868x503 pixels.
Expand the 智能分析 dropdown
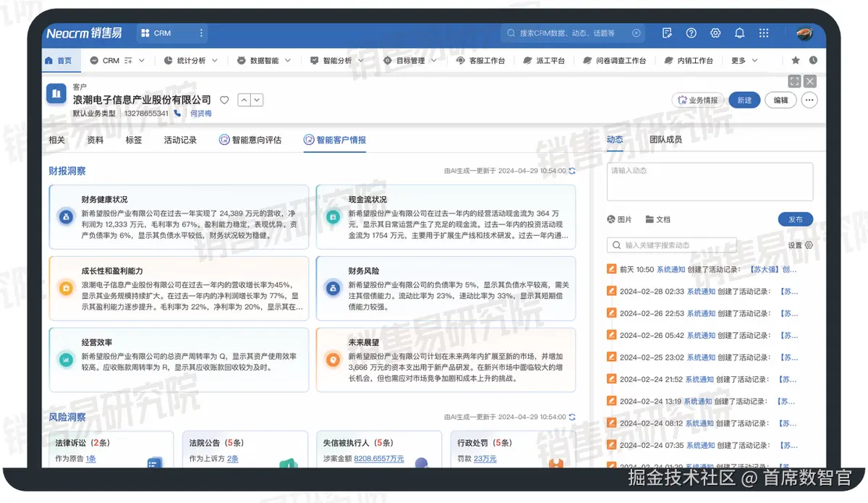pos(361,61)
